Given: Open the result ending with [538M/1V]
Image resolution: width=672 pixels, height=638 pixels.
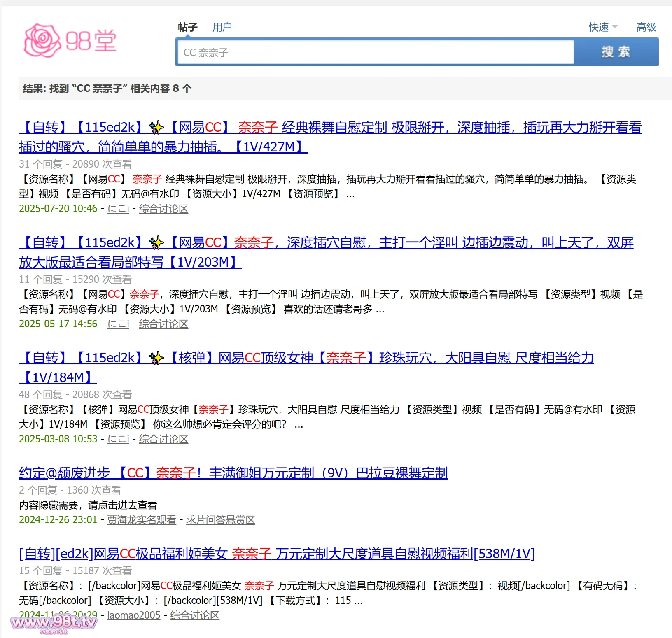Looking at the screenshot, I should [x=277, y=554].
